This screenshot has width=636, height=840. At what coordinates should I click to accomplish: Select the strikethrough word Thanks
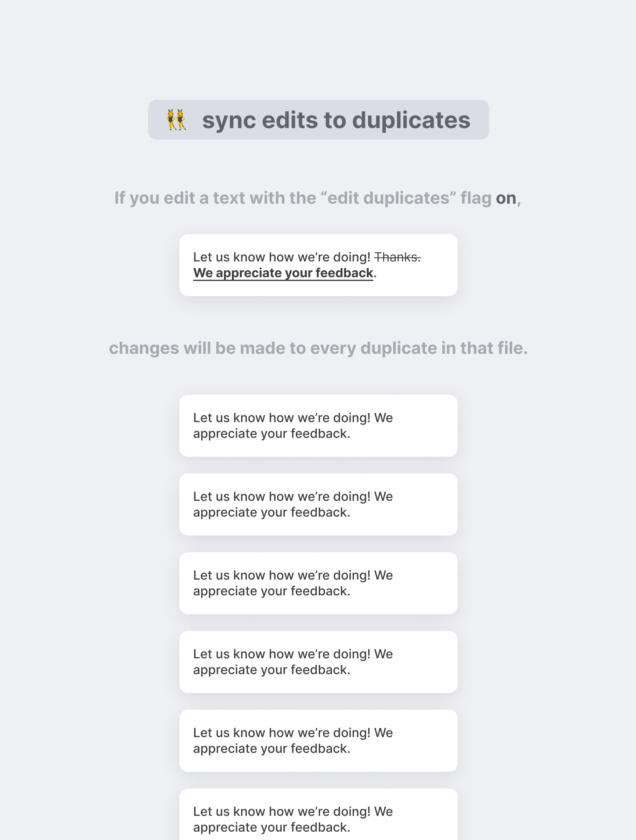point(397,257)
